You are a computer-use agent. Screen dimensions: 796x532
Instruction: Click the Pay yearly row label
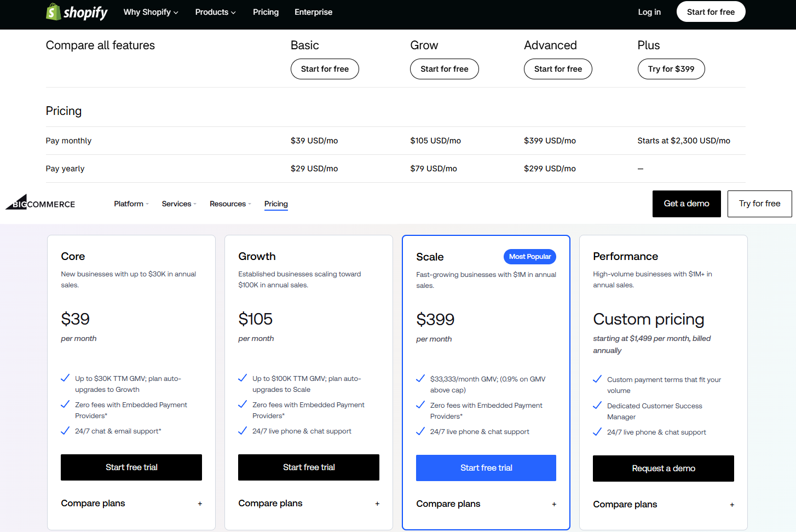[x=65, y=169]
